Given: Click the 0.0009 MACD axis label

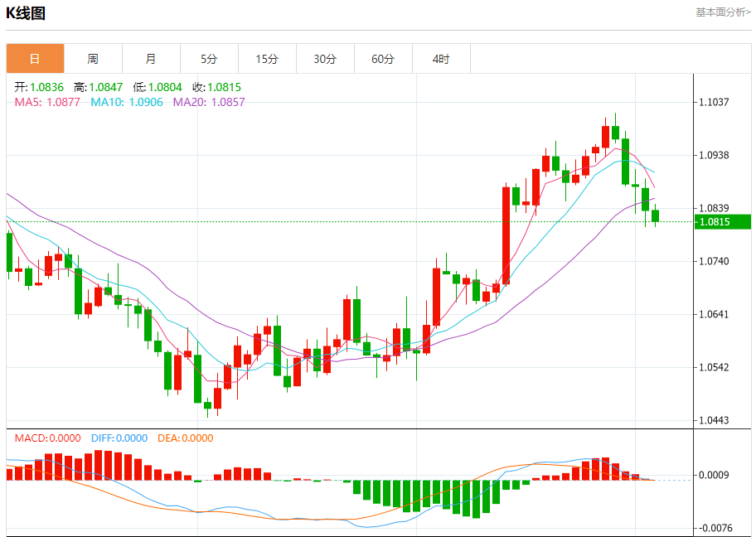Looking at the screenshot, I should pyautogui.click(x=714, y=476).
